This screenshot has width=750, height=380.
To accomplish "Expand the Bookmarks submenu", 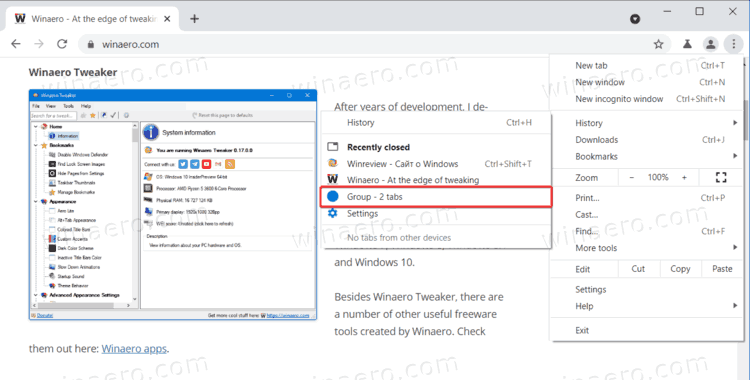I will pyautogui.click(x=647, y=156).
